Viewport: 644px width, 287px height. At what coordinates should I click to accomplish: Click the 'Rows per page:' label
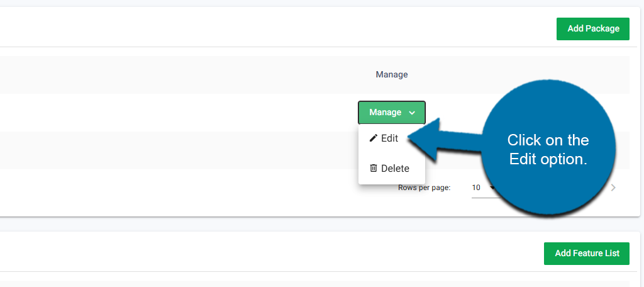coord(424,188)
